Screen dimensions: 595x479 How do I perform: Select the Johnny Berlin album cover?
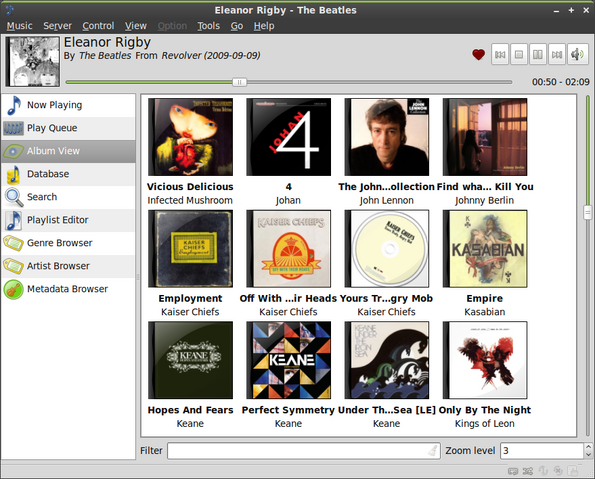(485, 137)
